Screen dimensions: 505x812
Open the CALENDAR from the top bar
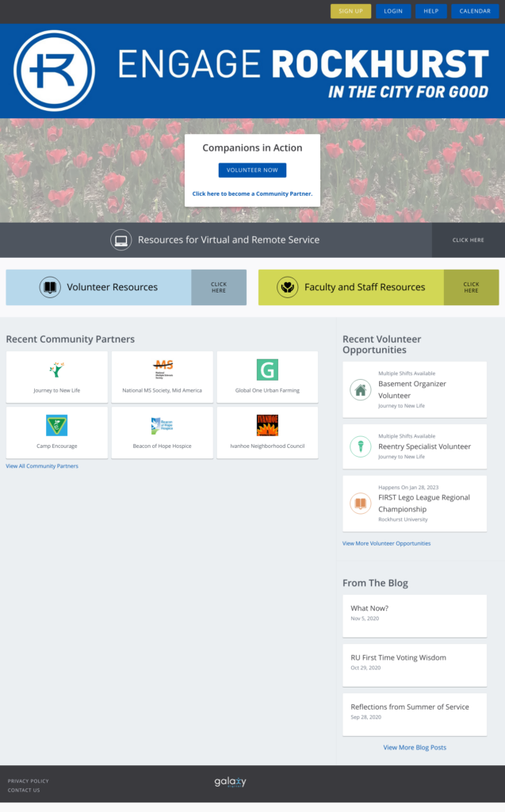tap(475, 11)
